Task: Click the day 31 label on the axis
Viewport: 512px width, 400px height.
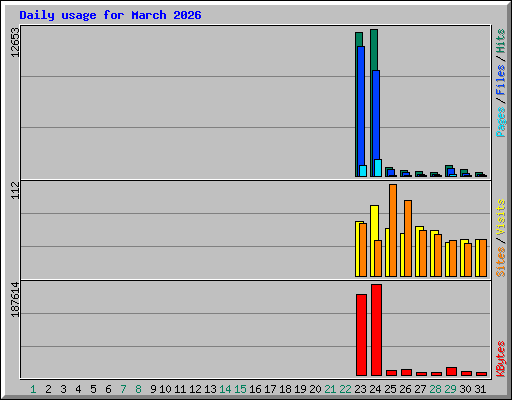Action: 480,389
